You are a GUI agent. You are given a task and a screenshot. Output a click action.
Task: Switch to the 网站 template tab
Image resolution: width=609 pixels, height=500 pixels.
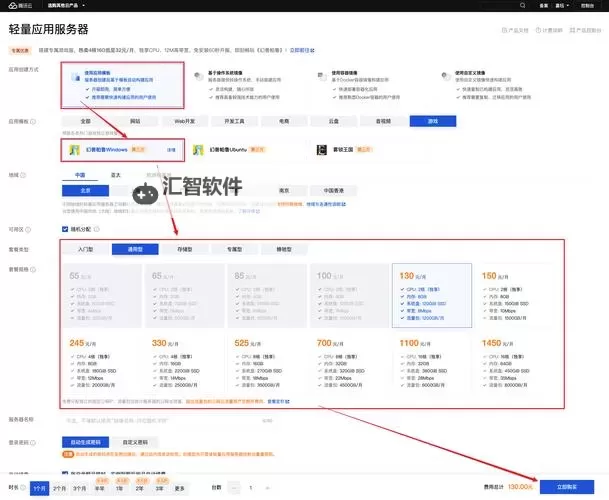[x=135, y=121]
